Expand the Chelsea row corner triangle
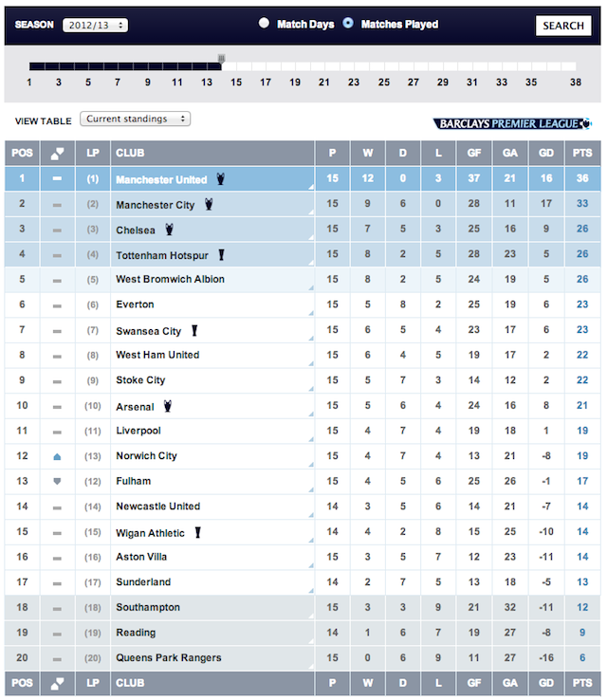607x700 pixels. pyautogui.click(x=311, y=238)
